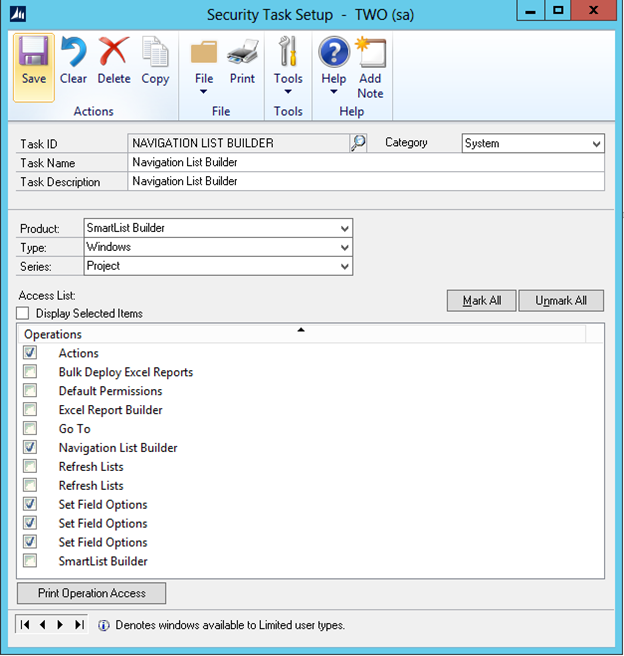Go to previous record navigation arrow
Viewport: 624px width, 656px height.
tap(42, 625)
